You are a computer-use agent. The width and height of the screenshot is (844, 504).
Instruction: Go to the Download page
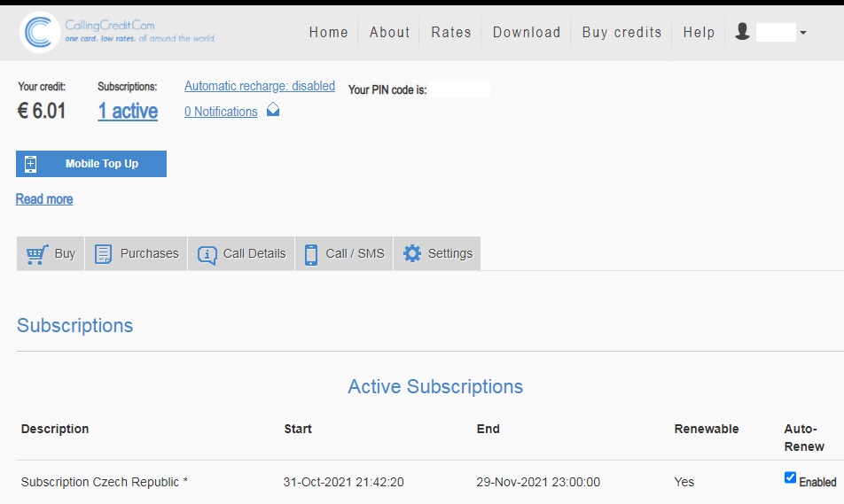(x=527, y=32)
